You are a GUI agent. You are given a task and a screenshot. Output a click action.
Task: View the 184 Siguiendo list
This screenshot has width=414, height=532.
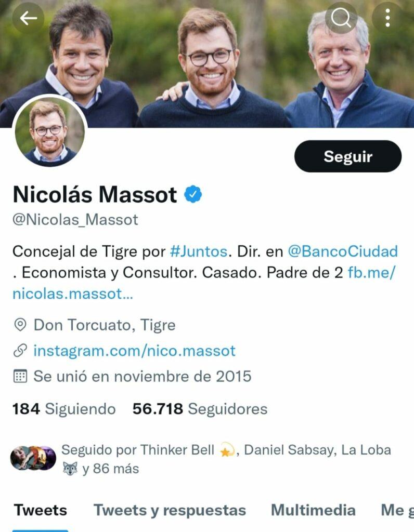(64, 409)
